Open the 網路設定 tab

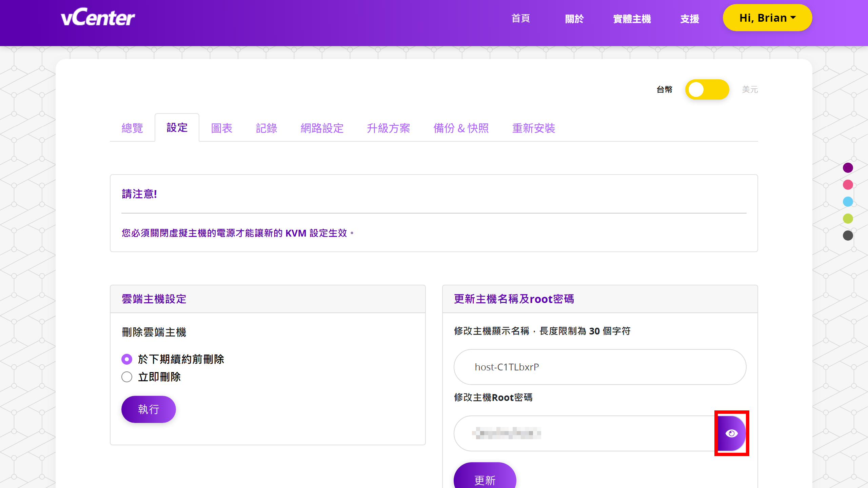[322, 128]
